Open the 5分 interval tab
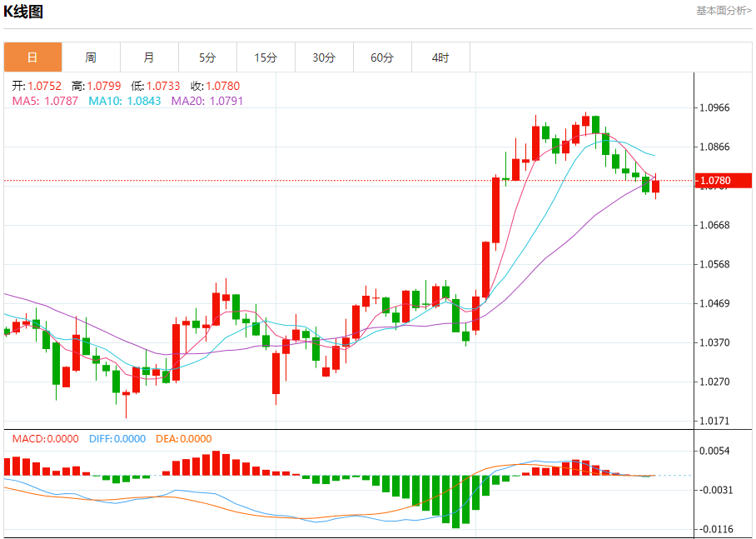Viewport: 756px width, 539px height. 208,57
